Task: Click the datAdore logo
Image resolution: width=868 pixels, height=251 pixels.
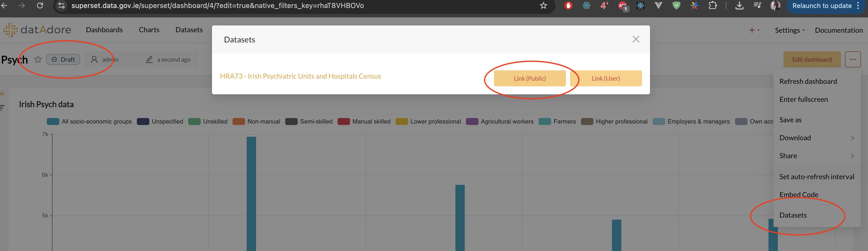Action: (x=37, y=30)
